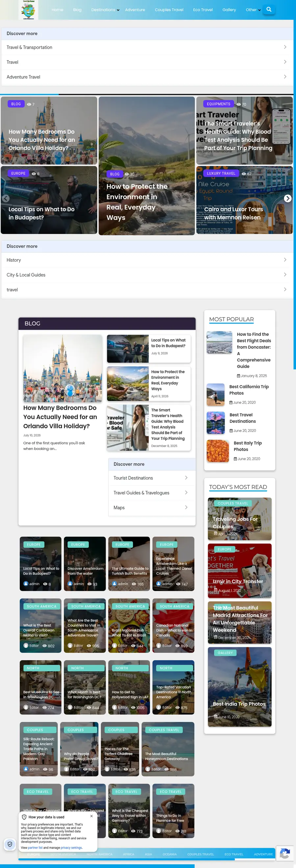Screen dimensions: 296x868
Task: Open Travel & Transportation discover row
Action: (147, 47)
